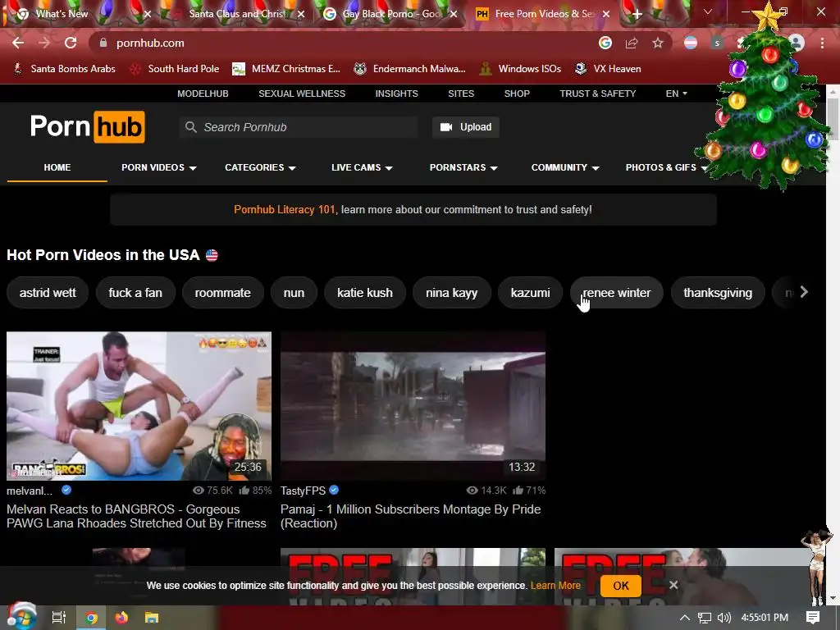This screenshot has height=630, width=840.
Task: Click the Upload button
Action: [466, 127]
